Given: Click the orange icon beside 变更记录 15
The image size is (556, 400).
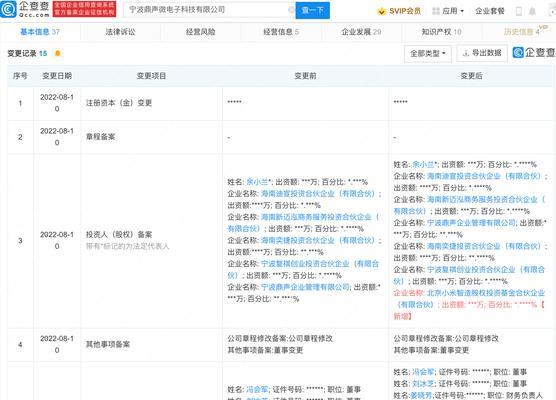Looking at the screenshot, I should pyautogui.click(x=57, y=54).
